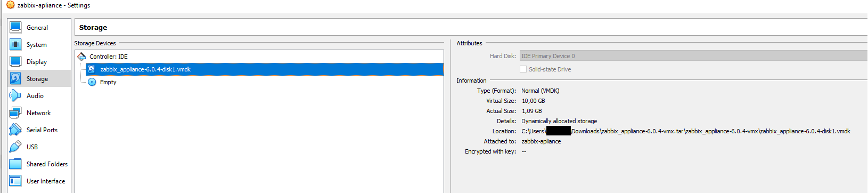Screen dimensions: 868x193
Task: Click the IDE controller icon
Action: [81, 56]
